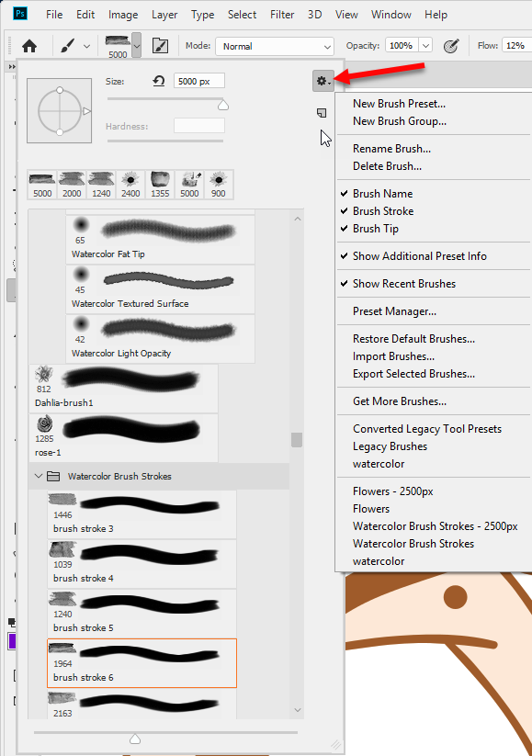Load Converted Legacy Tool Presets
532x756 pixels.
click(427, 429)
